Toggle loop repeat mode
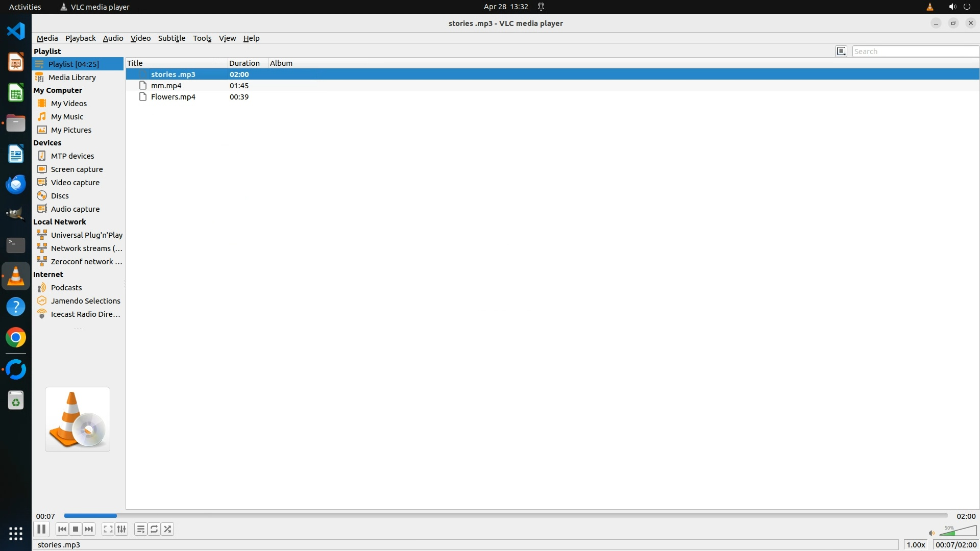Viewport: 980px width, 551px height. tap(154, 529)
